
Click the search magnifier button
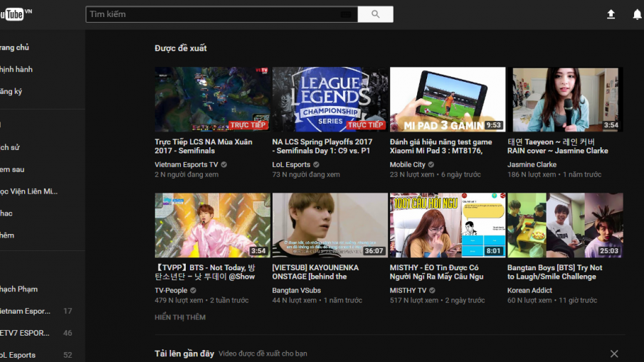click(x=376, y=14)
